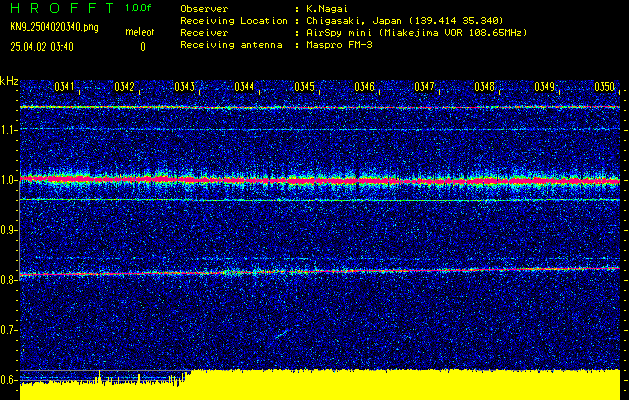629x400 pixels.
Task: Select observer name K.Nagai
Action: [326, 8]
